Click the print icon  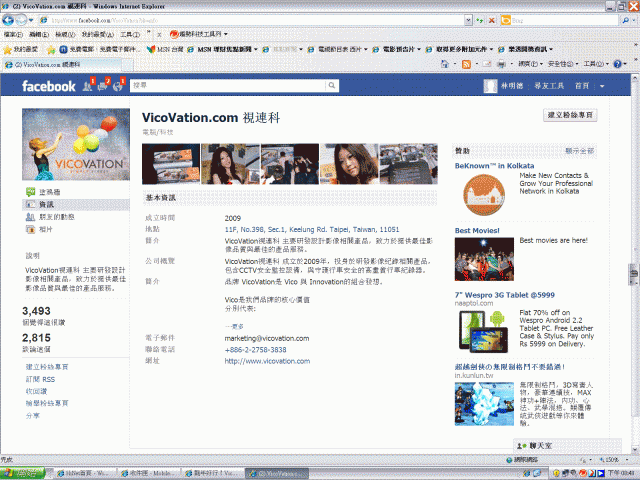(502, 64)
